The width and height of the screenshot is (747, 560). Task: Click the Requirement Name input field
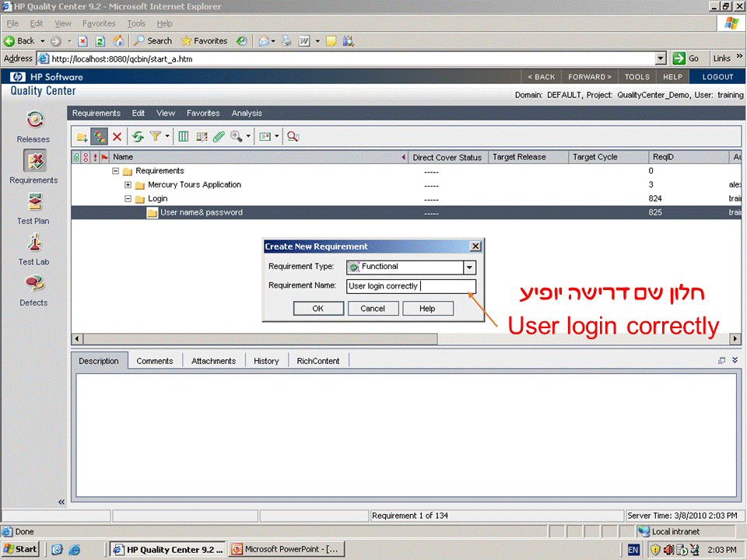point(411,286)
